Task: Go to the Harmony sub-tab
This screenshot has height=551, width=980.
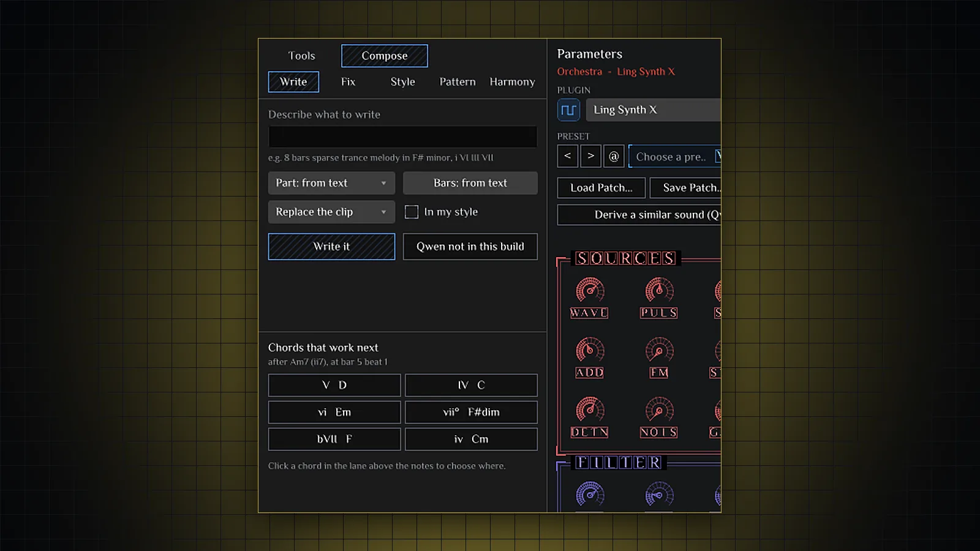Action: click(x=512, y=82)
